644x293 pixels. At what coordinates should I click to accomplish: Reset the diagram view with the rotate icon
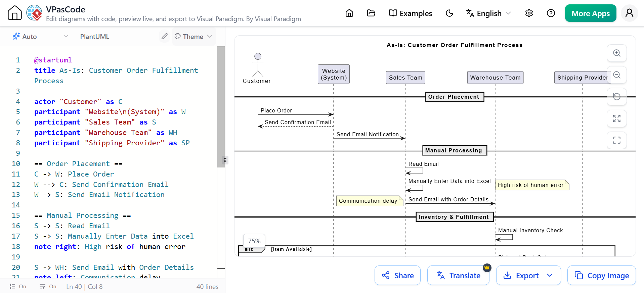(617, 97)
